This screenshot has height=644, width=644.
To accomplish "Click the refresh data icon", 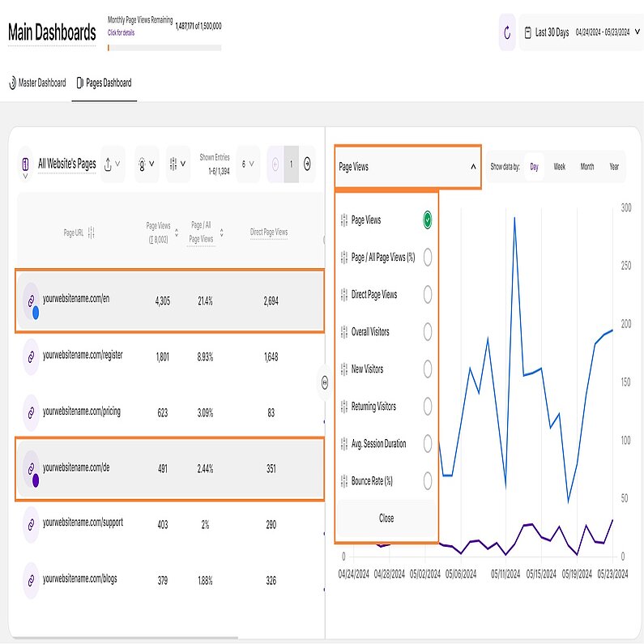I will point(507,32).
